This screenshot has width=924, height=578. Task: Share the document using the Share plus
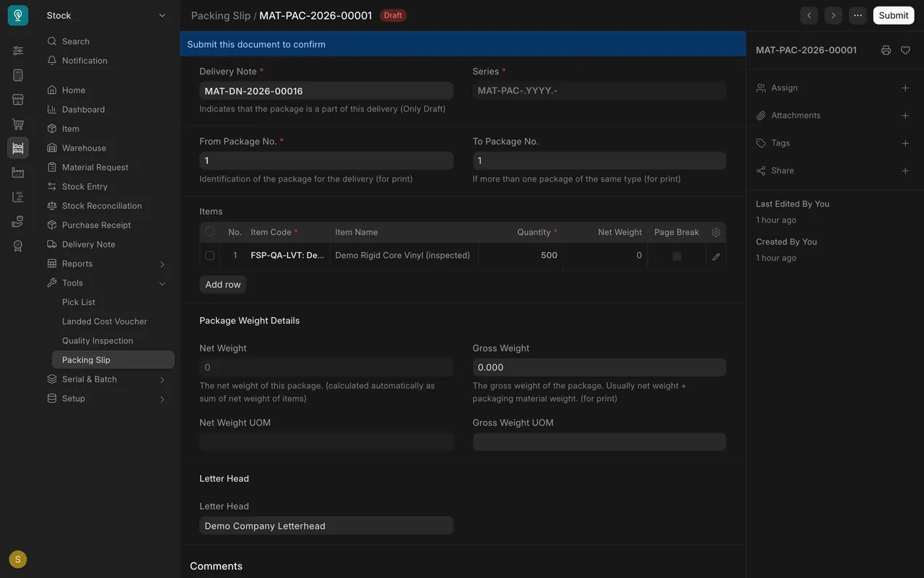(x=905, y=171)
